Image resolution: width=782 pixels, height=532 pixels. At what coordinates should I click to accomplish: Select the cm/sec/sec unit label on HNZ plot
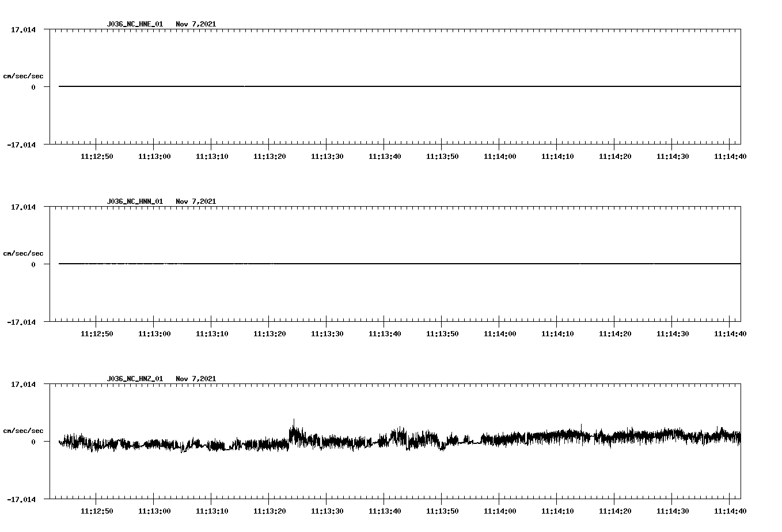click(23, 431)
